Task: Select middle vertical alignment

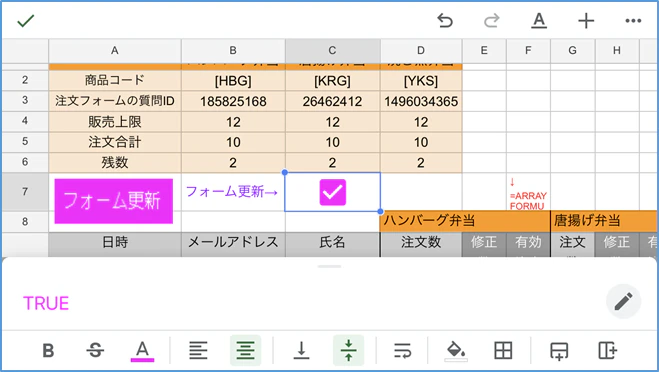Action: click(x=348, y=350)
